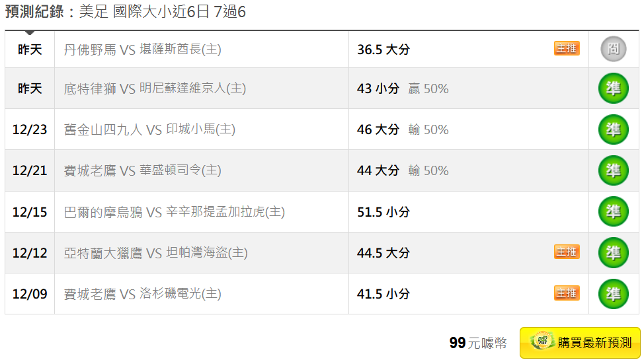This screenshot has width=644, height=362.
Task: Select 巴爾的摩烏鴉 VS 辛辛那提孟加拉虎 matchup
Action: pyautogui.click(x=174, y=212)
